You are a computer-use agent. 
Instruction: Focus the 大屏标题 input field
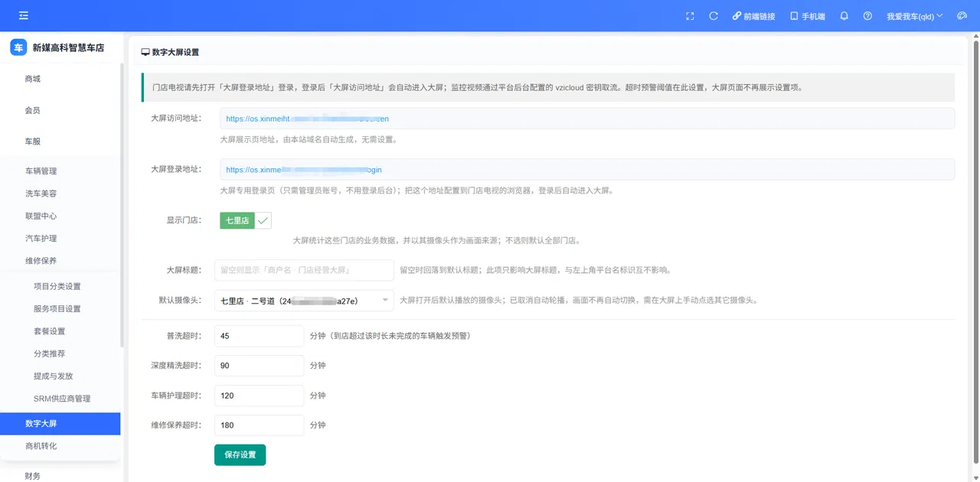tap(304, 270)
